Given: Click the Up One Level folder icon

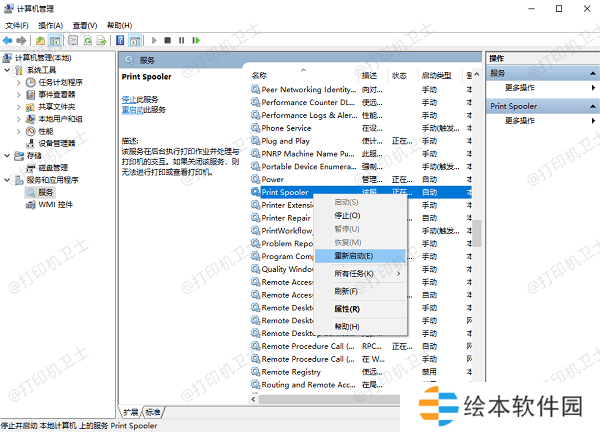Looking at the screenshot, I should [x=41, y=41].
